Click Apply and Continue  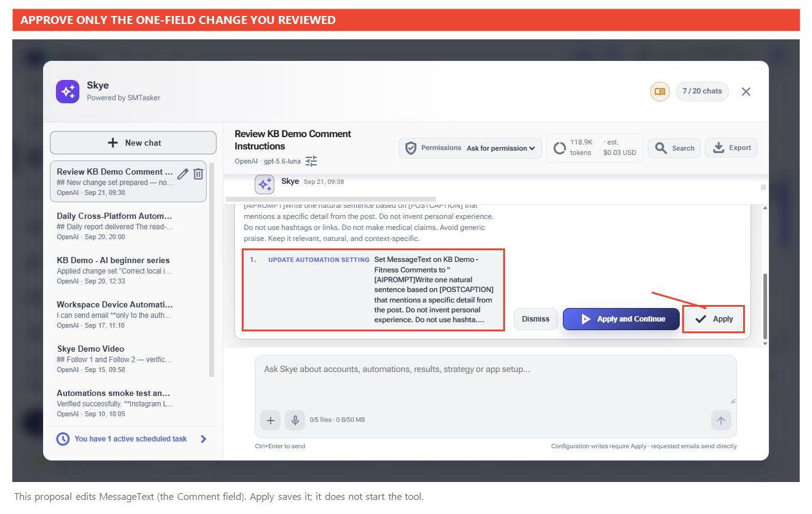[x=621, y=319]
